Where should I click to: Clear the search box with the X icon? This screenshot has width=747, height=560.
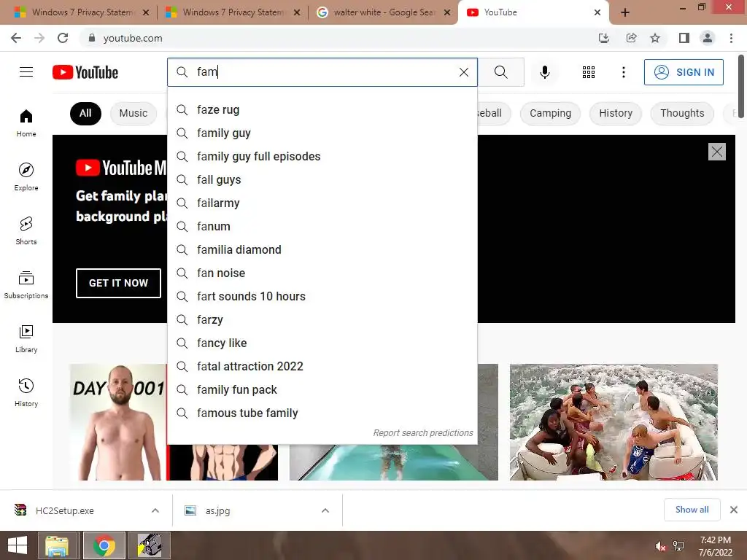[x=463, y=72]
